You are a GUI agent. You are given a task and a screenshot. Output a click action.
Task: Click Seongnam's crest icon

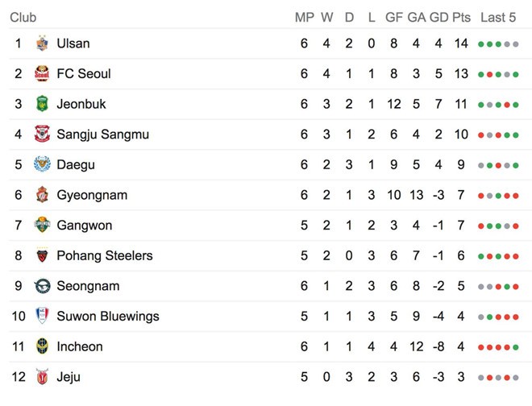tap(42, 286)
